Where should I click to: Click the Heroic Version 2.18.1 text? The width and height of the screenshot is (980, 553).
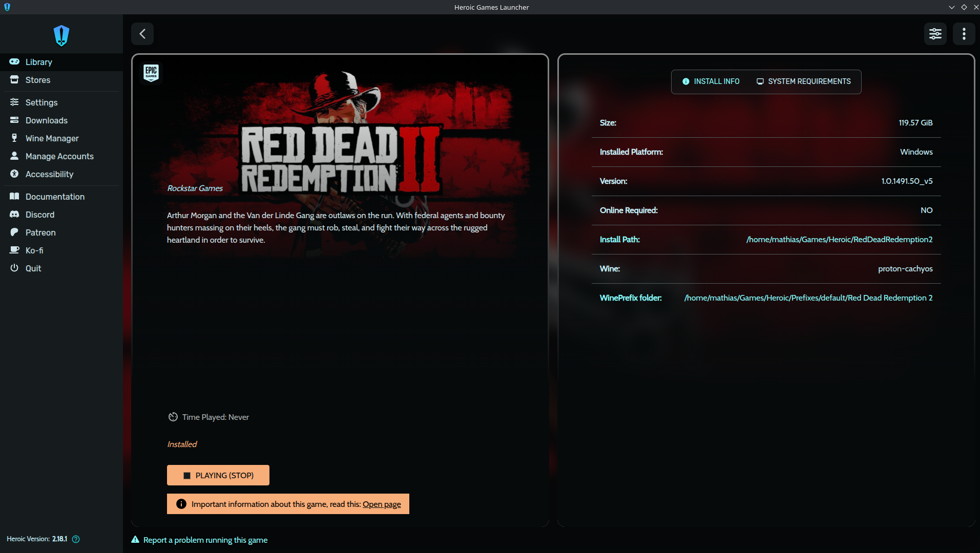[x=37, y=539]
